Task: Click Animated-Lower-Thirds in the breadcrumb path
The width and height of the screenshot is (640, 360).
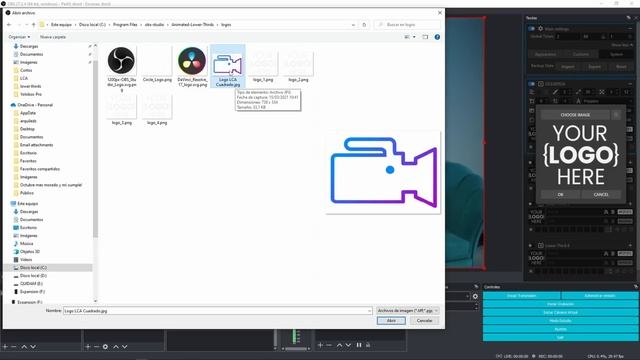Action: click(193, 24)
